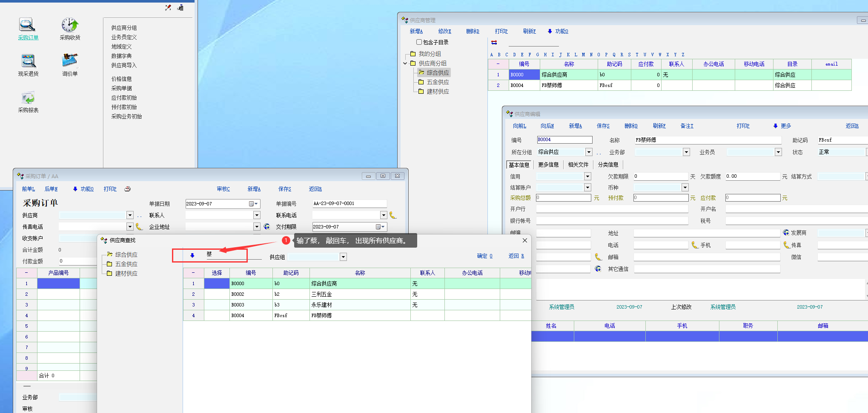This screenshot has width=868, height=413.
Task: Open the 采购收货 receiving icon
Action: point(70,26)
